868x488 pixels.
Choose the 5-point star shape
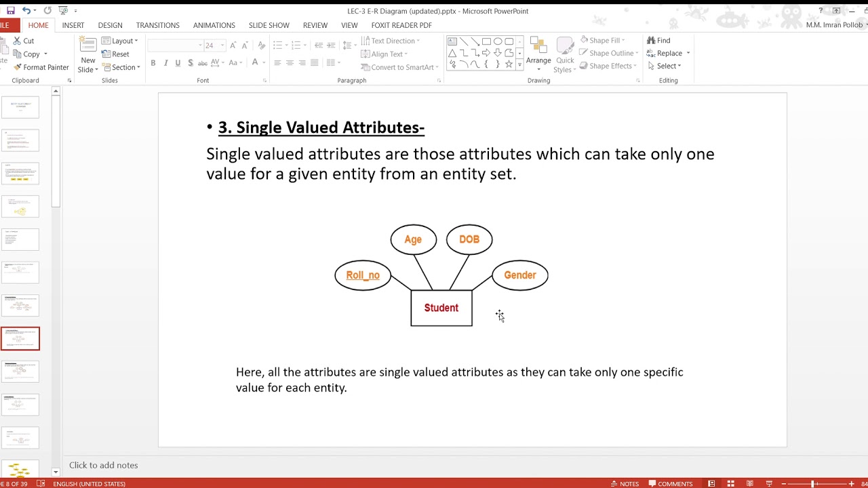pos(509,64)
